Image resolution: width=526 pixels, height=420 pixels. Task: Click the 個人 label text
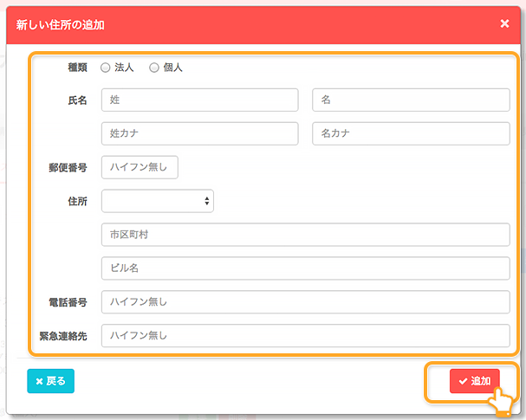[172, 68]
